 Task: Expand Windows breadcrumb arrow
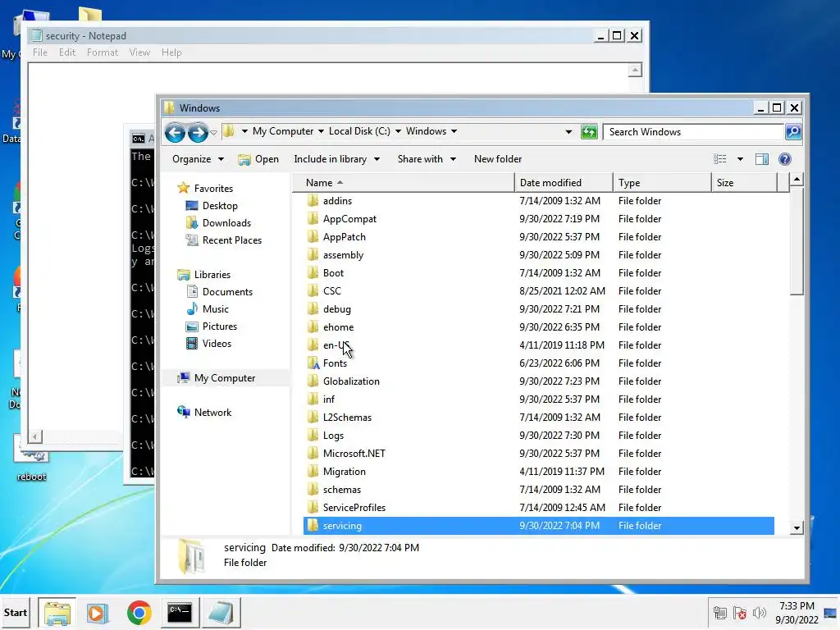pos(454,131)
